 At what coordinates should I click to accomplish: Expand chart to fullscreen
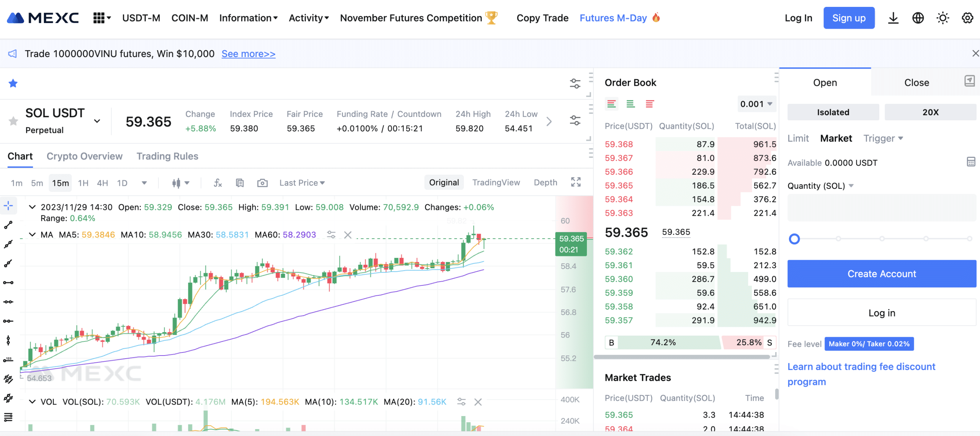click(x=576, y=182)
